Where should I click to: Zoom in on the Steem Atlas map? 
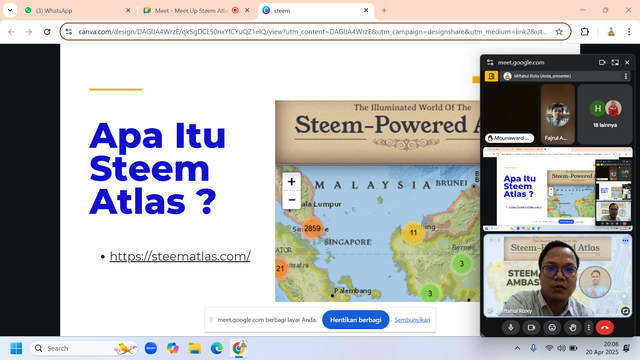click(x=291, y=182)
